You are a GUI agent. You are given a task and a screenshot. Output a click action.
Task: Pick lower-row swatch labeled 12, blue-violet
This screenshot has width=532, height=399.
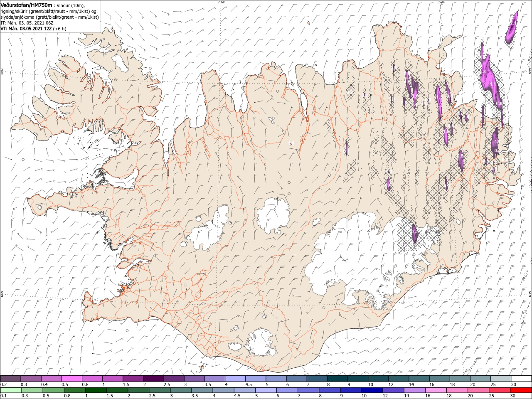point(393,390)
